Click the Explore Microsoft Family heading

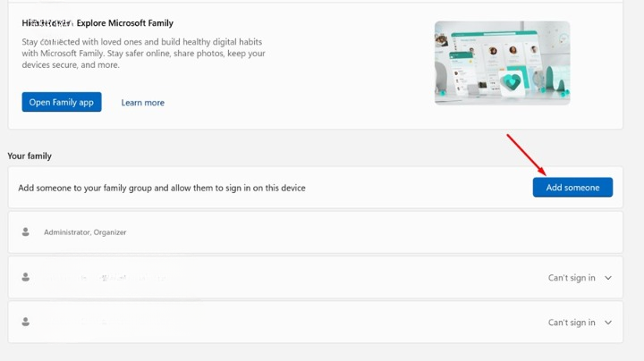pos(125,23)
